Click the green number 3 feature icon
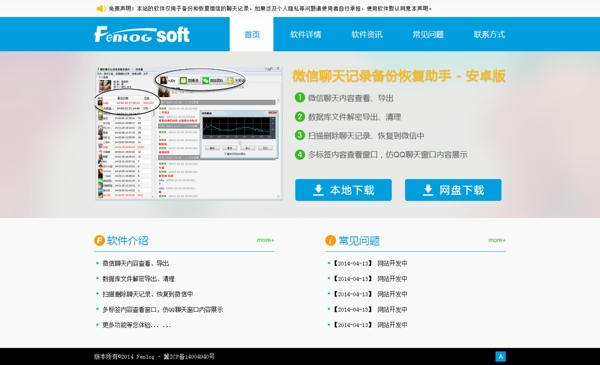 click(x=300, y=135)
